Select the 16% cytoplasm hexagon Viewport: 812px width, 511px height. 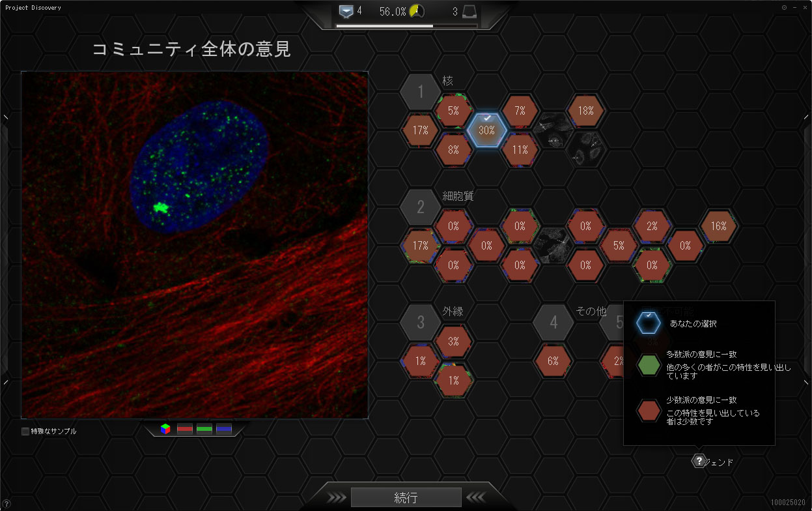point(718,226)
